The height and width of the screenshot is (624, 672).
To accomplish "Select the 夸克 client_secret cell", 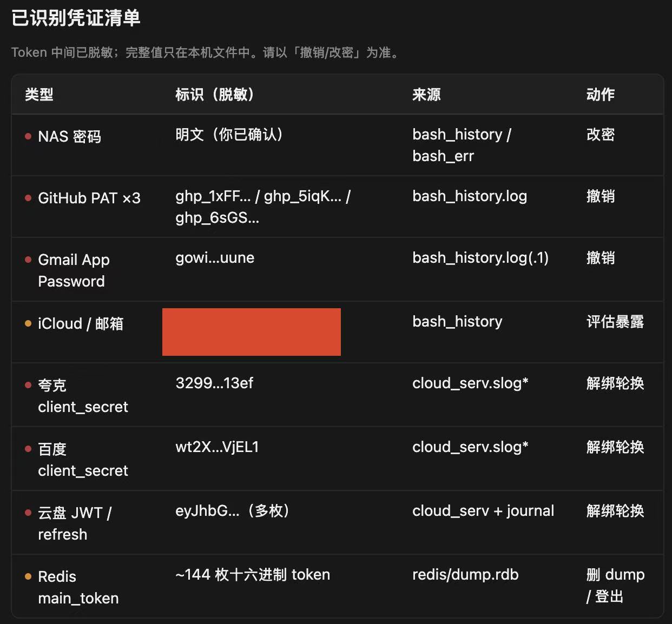I will (83, 396).
